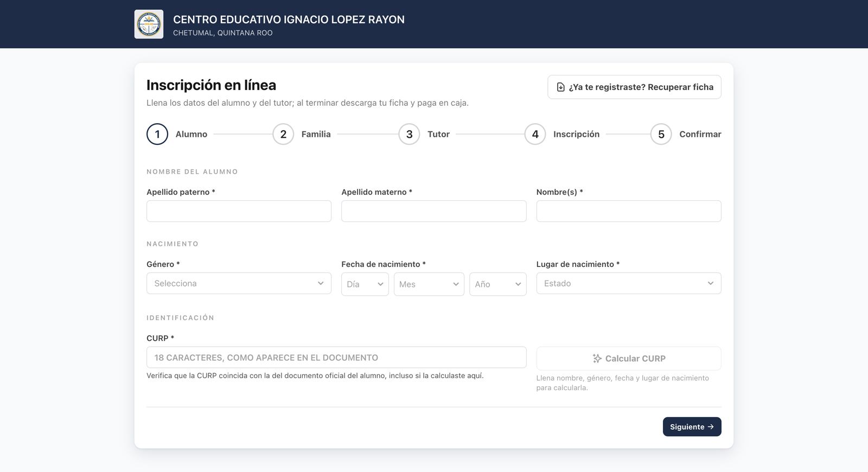
Task: Open the Mes birth date dropdown
Action: tap(429, 284)
